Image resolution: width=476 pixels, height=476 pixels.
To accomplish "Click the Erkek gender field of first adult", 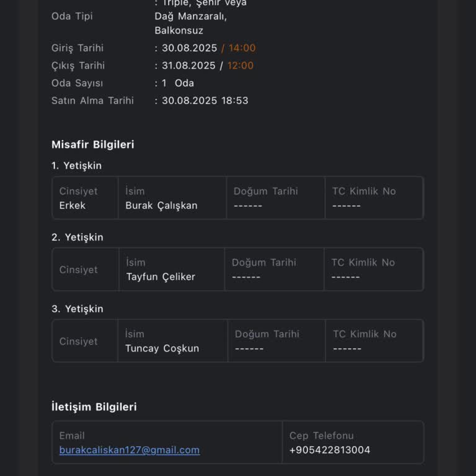I will [x=85, y=198].
